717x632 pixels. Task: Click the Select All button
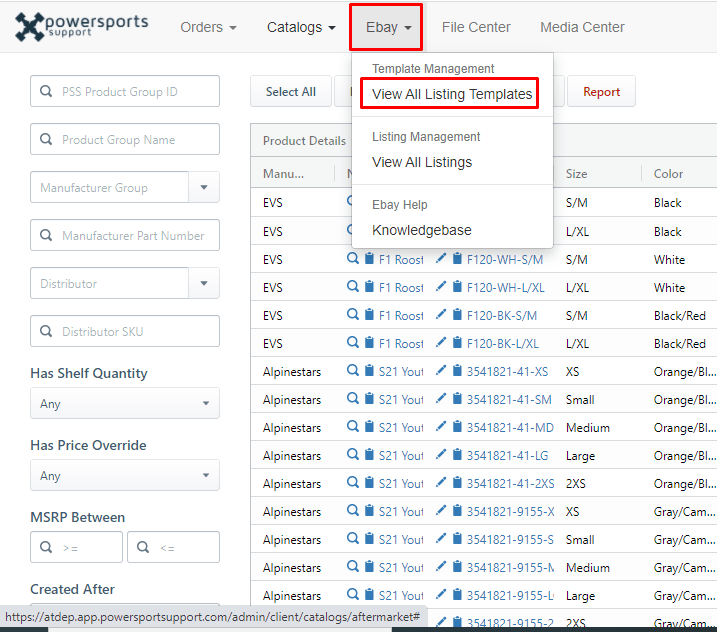tap(291, 91)
